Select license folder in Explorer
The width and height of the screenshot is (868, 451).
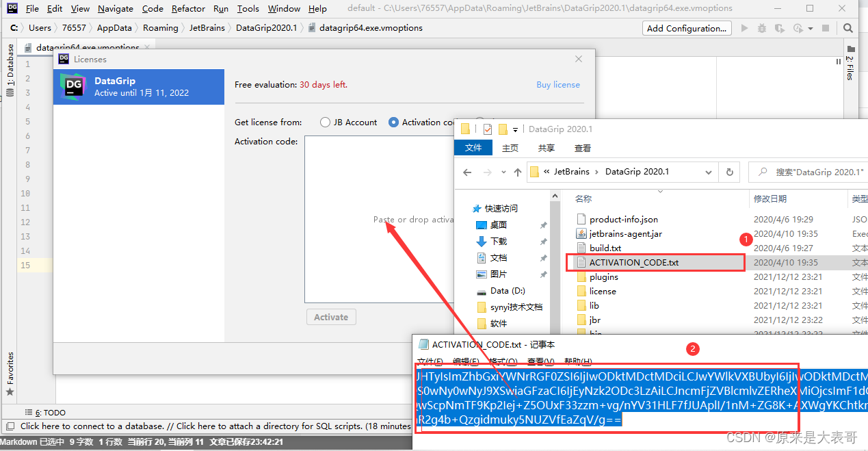click(x=602, y=291)
